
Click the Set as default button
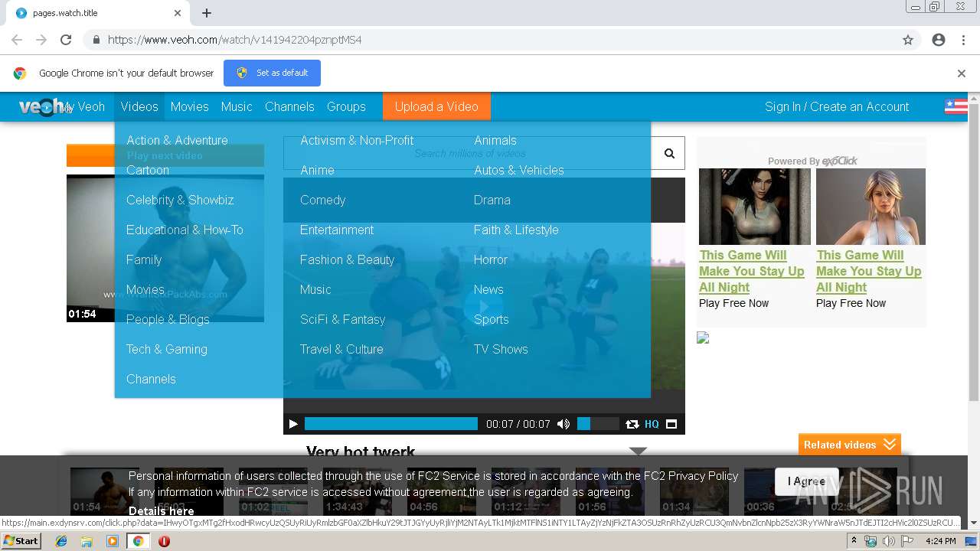(272, 73)
